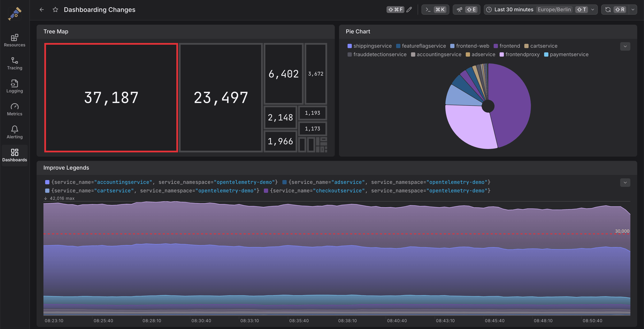Click the 08:38:10 time axis label
Image resolution: width=644 pixels, height=329 pixels.
(347, 320)
